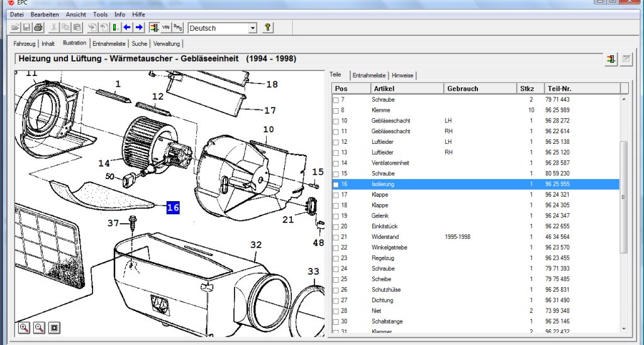Check the box for position 14 Ventilatoreinheit

[336, 163]
